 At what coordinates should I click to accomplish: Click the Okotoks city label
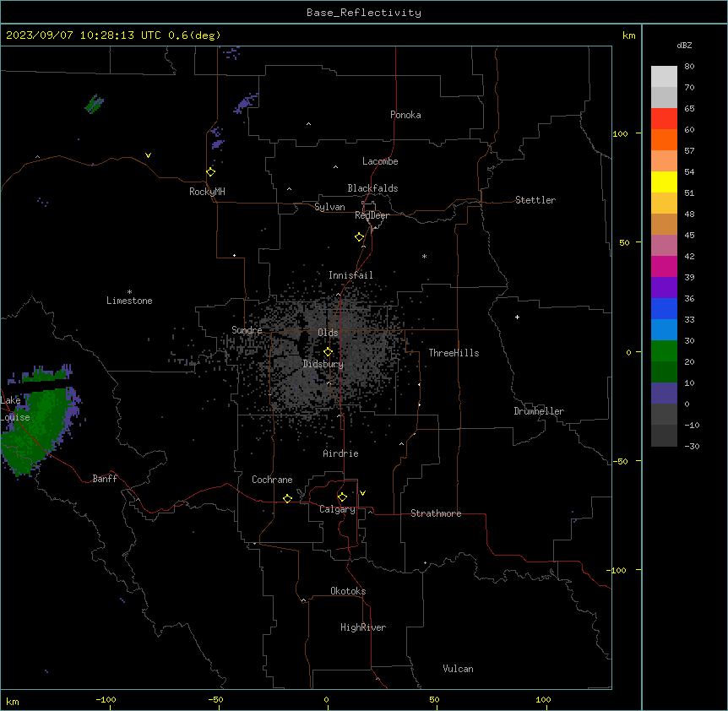(348, 591)
